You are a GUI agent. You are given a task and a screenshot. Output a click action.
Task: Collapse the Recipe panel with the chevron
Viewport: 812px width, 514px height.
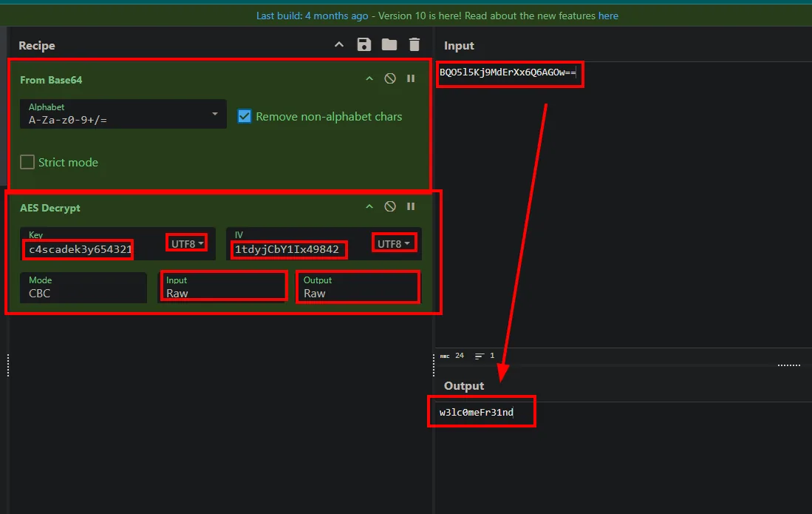coord(339,45)
